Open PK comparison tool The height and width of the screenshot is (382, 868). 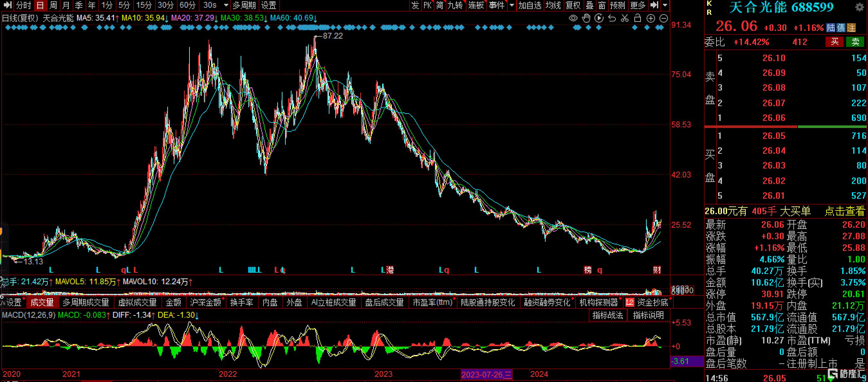427,5
